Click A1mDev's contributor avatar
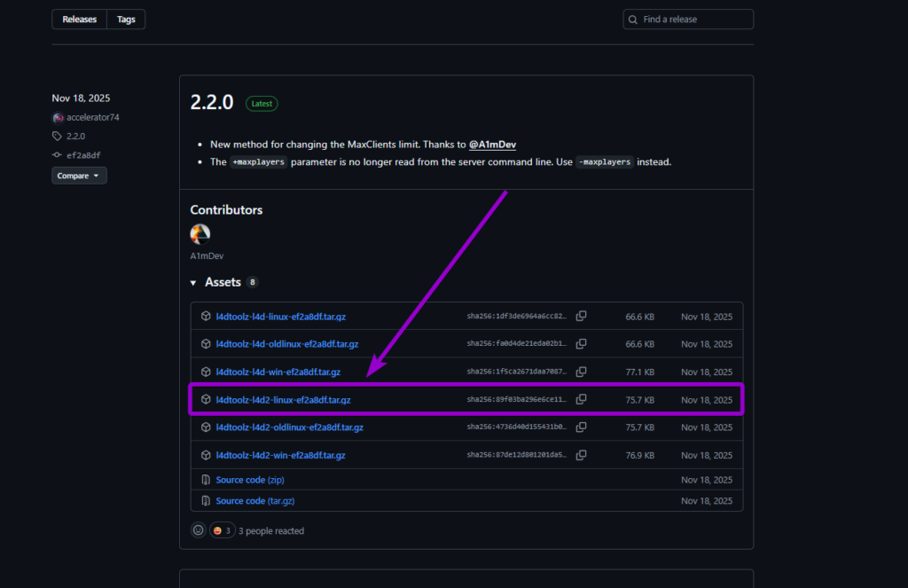 coord(200,234)
